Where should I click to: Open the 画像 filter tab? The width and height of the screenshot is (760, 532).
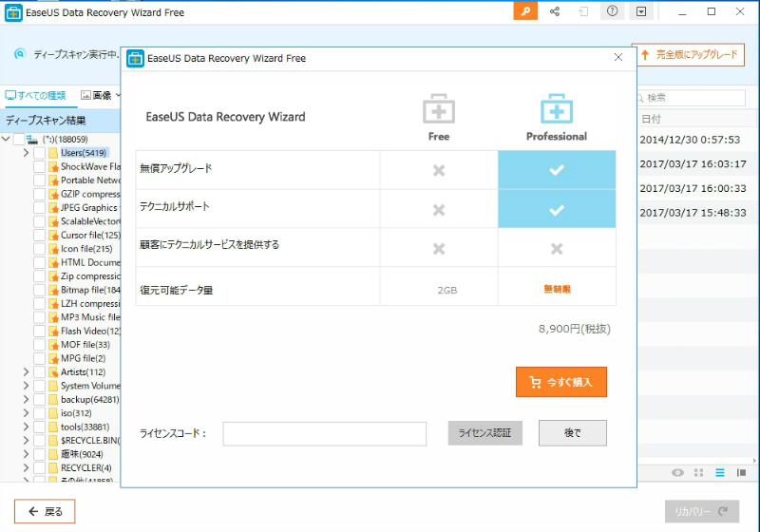click(x=101, y=95)
